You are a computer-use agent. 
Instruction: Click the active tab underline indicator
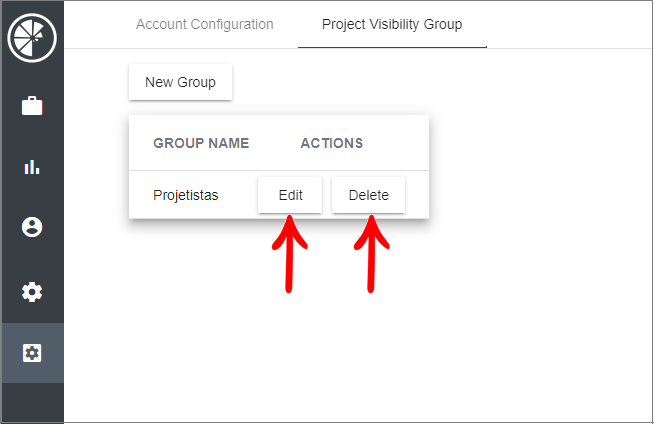[x=392, y=47]
